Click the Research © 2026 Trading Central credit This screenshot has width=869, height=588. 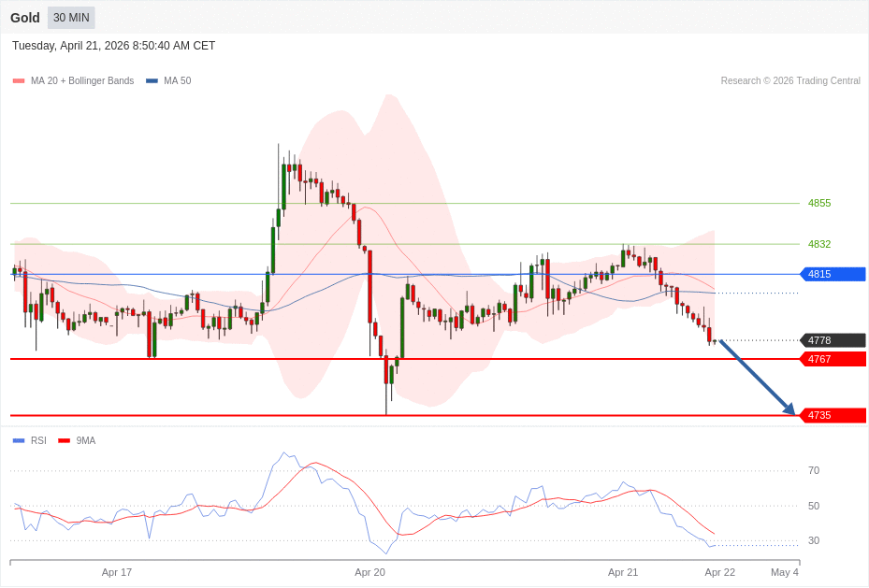pos(789,81)
